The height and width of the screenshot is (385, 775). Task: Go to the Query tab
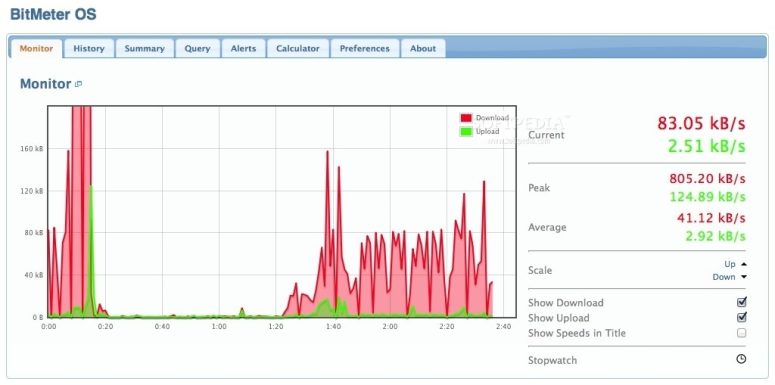pyautogui.click(x=197, y=48)
